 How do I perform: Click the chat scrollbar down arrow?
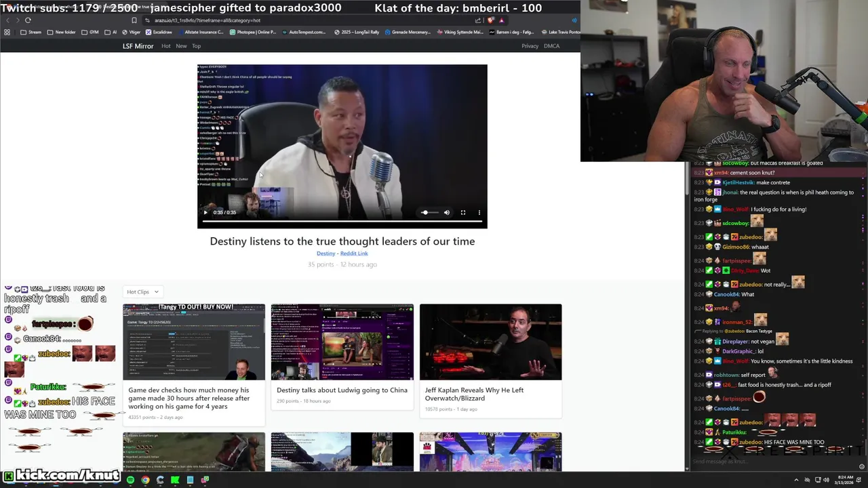tap(687, 468)
